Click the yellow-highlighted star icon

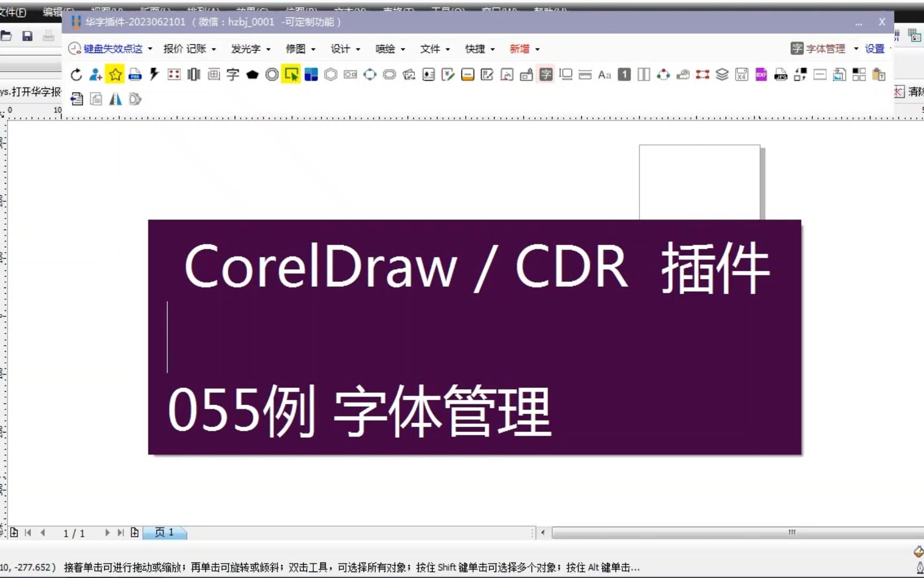pyautogui.click(x=115, y=74)
